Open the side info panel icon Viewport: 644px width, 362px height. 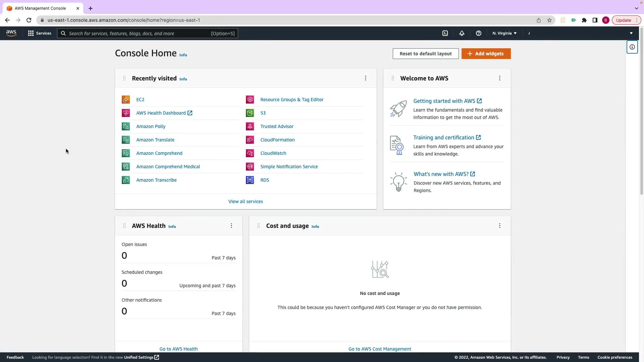pos(632,47)
